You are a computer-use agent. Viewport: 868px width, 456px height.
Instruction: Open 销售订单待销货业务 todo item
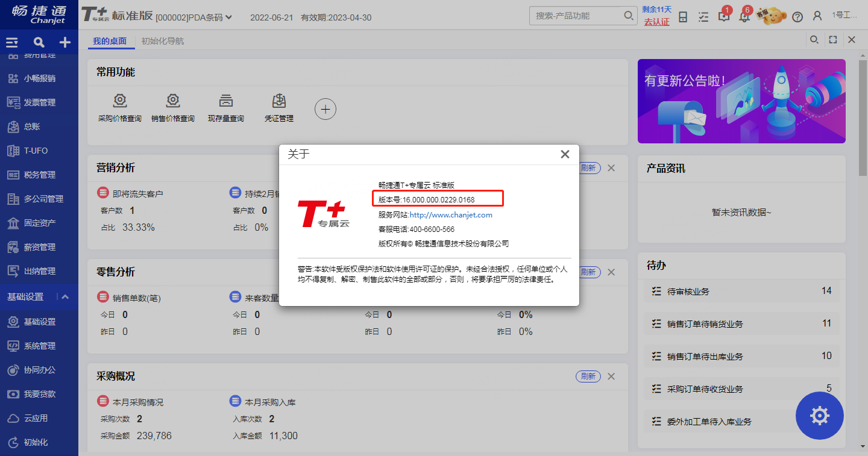coord(741,323)
